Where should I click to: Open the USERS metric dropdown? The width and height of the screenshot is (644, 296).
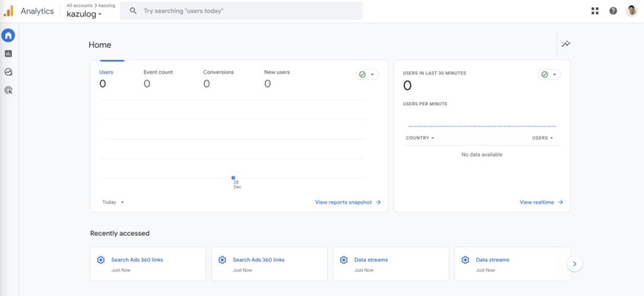pos(542,138)
